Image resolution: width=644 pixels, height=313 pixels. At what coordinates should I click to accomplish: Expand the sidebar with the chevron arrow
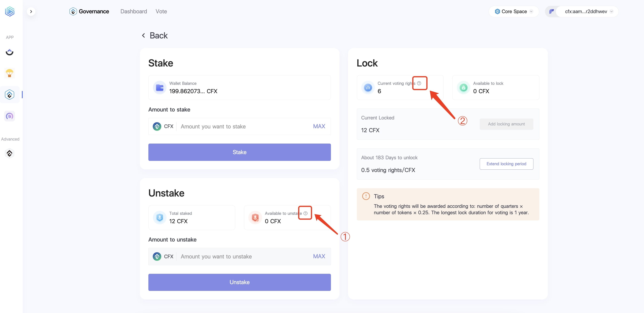[31, 12]
